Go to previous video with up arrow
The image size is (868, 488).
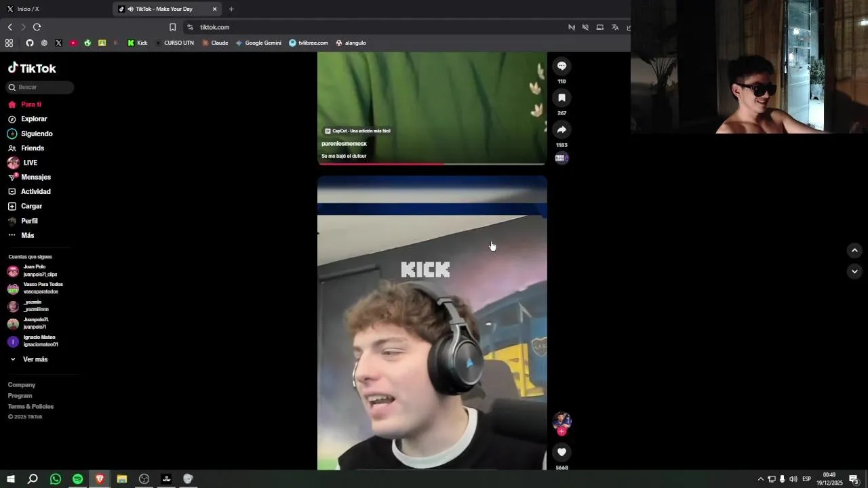pyautogui.click(x=854, y=250)
